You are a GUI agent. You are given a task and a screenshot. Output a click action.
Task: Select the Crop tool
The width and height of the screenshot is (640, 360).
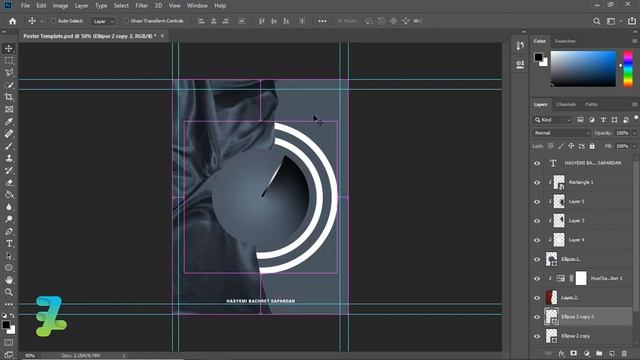[9, 97]
